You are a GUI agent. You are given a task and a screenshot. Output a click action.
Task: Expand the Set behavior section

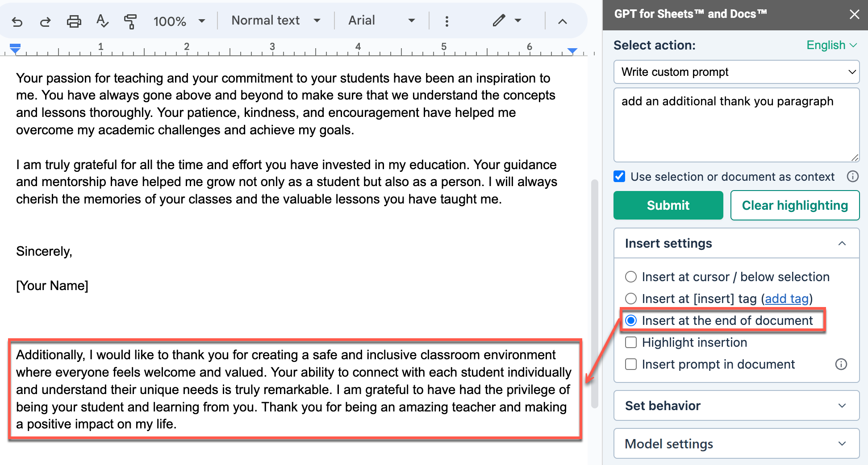coord(736,406)
